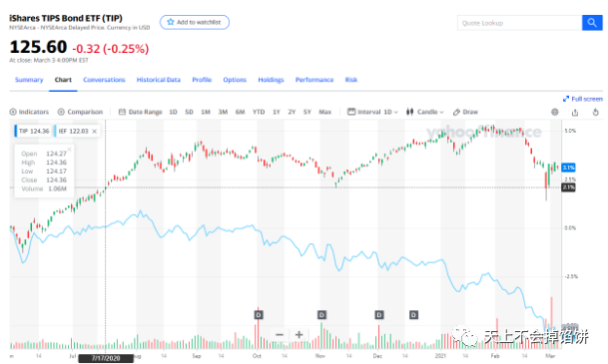The width and height of the screenshot is (608, 364).
Task: Switch to the Risk tab
Action: click(x=350, y=80)
